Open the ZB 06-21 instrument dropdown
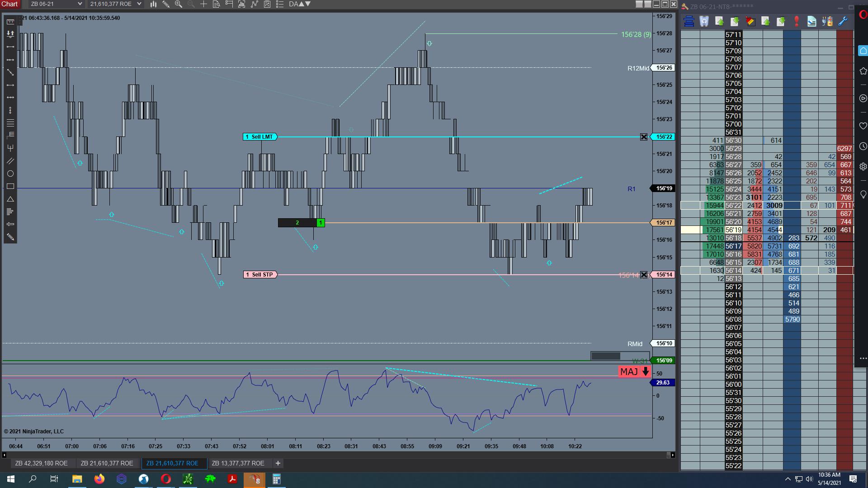Viewport: 868px width, 488px height. (x=56, y=4)
